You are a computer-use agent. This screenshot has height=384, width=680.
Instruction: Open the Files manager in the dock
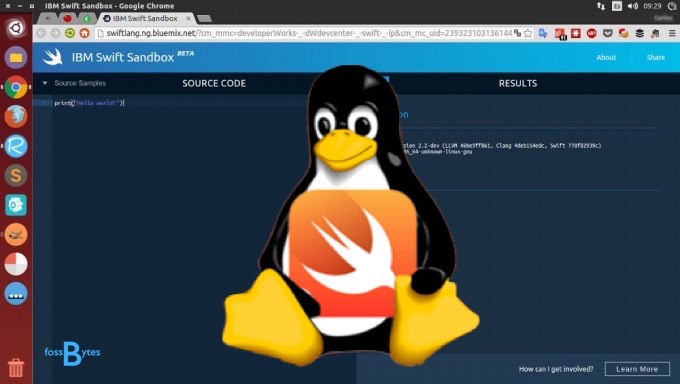point(16,57)
